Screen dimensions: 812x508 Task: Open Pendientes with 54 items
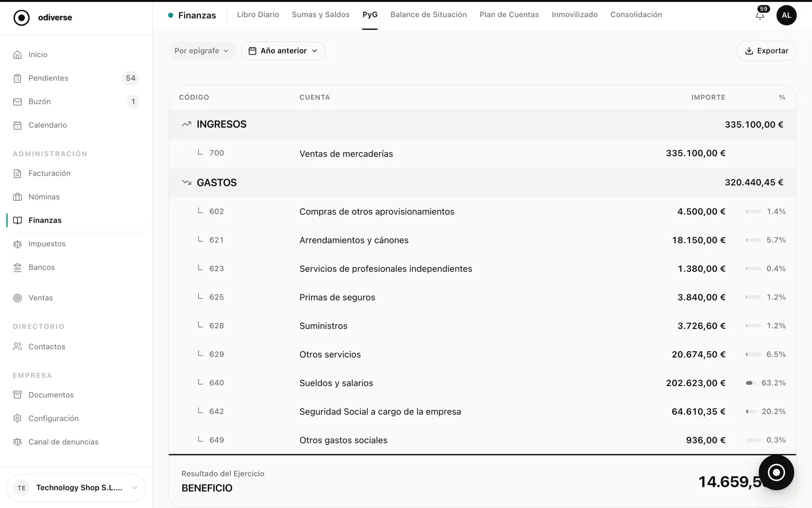(76, 78)
